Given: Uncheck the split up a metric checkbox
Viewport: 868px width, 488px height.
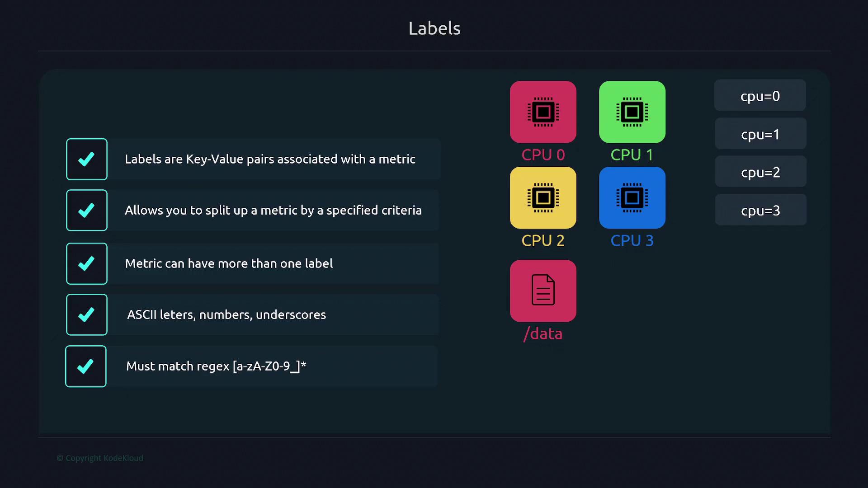Looking at the screenshot, I should point(86,210).
